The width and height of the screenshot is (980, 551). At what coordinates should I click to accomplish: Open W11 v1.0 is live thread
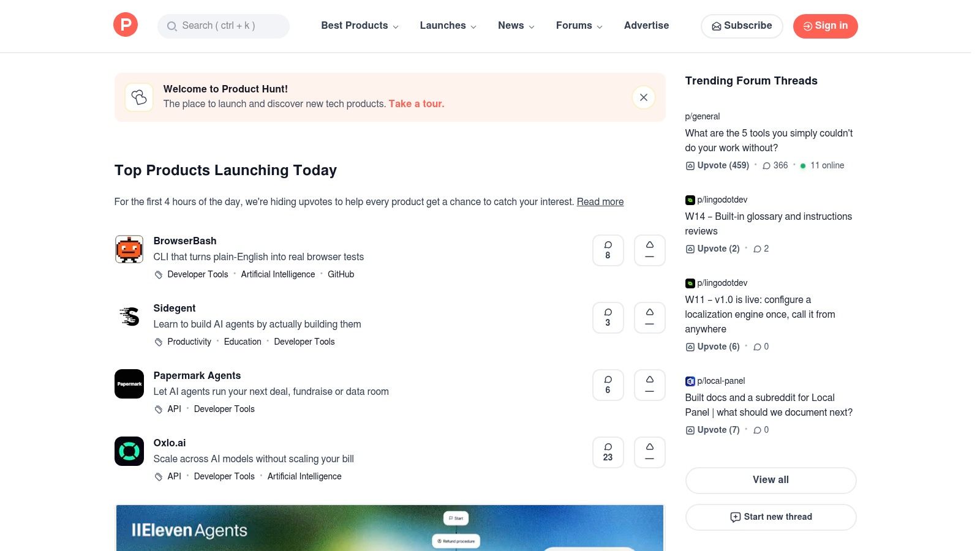pyautogui.click(x=760, y=314)
